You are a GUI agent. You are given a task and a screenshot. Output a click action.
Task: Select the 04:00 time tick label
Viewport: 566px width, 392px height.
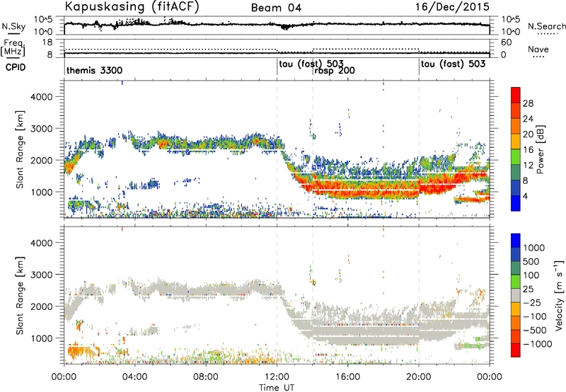(134, 377)
